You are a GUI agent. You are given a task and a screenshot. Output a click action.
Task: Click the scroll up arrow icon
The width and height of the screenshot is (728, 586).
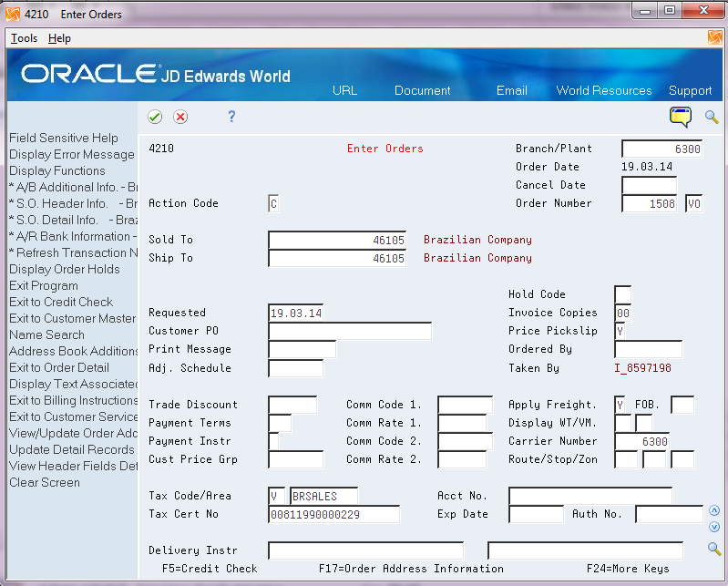point(714,510)
